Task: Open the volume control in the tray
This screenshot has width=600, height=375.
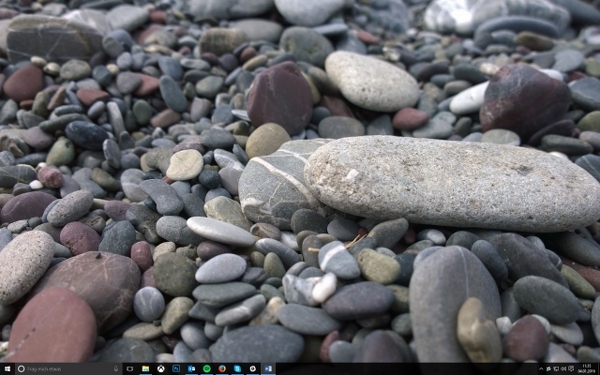Action: tap(564, 369)
